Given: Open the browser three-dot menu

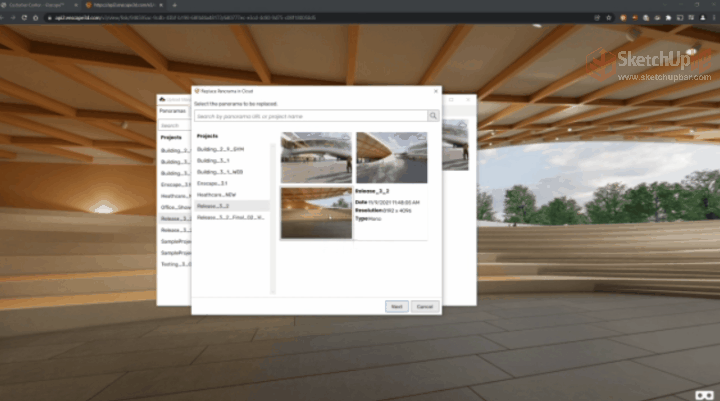Looking at the screenshot, I should coord(714,18).
